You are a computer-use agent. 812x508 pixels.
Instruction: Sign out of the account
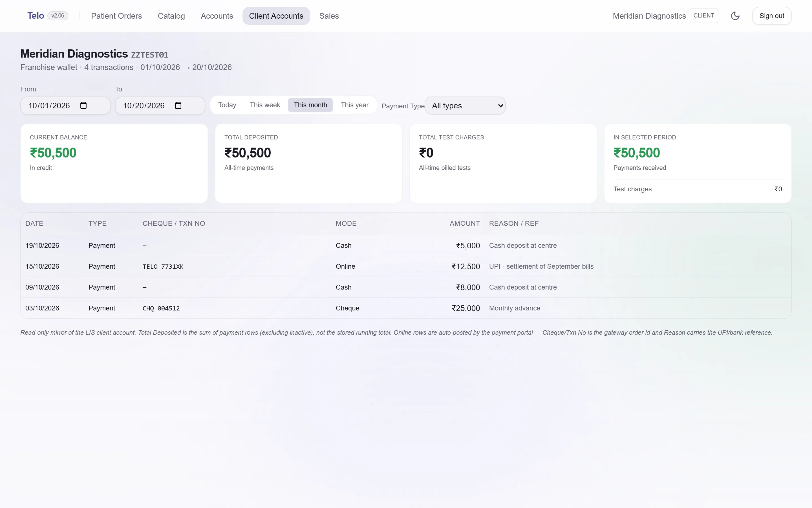[771, 16]
